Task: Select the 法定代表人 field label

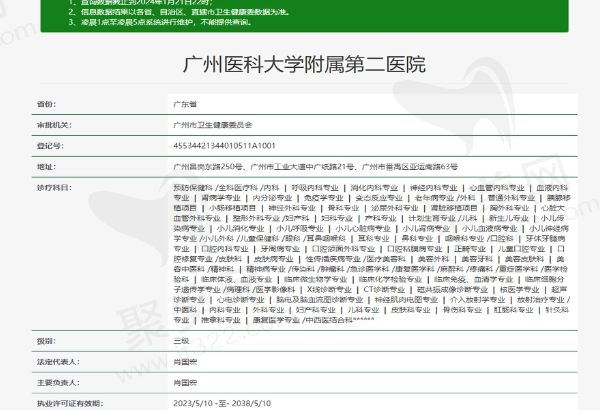Action: pos(58,362)
